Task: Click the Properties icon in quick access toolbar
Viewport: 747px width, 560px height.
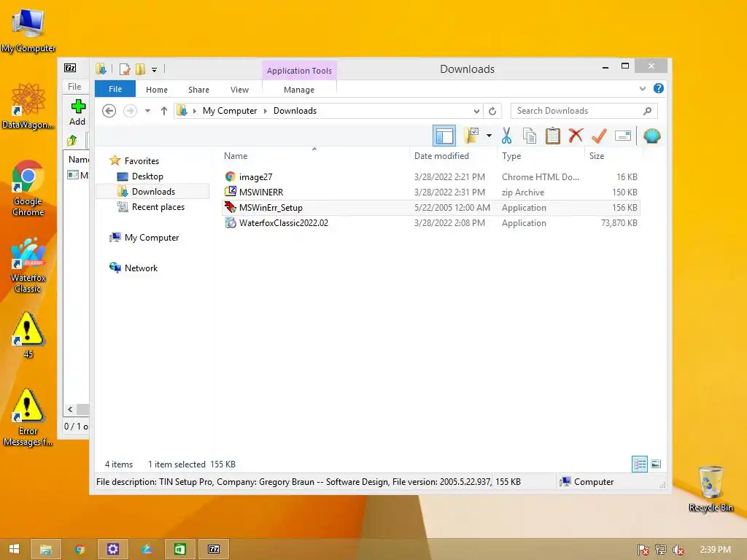Action: (125, 69)
